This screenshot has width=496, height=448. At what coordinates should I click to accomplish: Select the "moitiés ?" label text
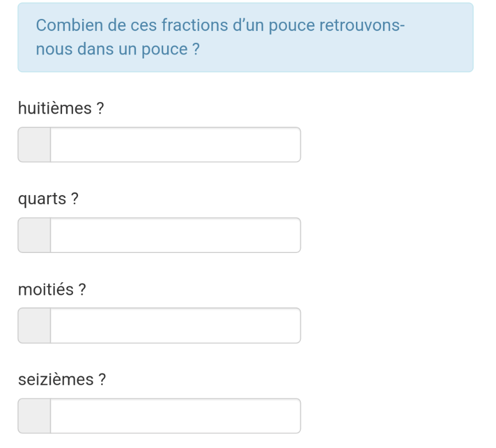[x=52, y=289]
